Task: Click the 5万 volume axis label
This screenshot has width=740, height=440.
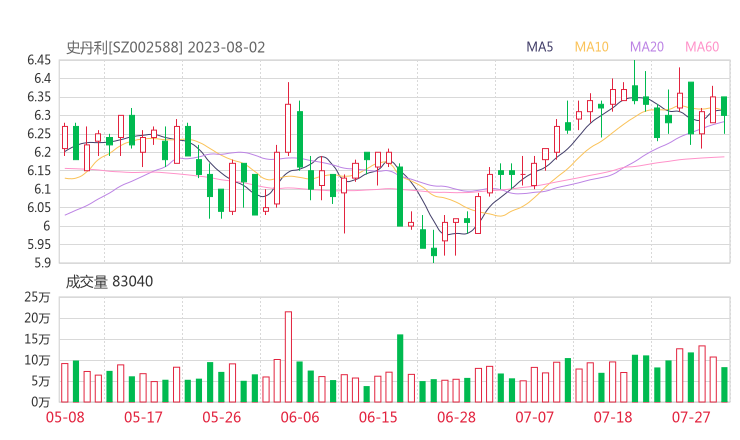Action: coord(41,381)
